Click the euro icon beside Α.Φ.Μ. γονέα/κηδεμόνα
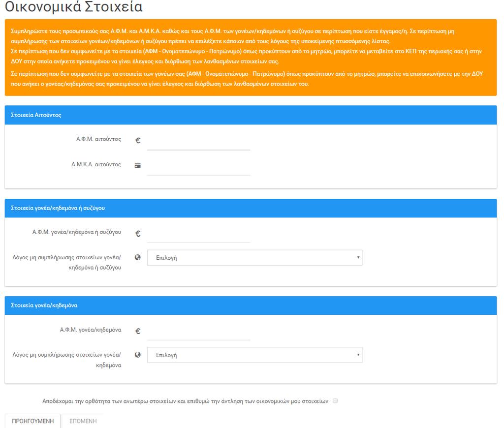Screen dimensions: 504x428 (x=138, y=331)
